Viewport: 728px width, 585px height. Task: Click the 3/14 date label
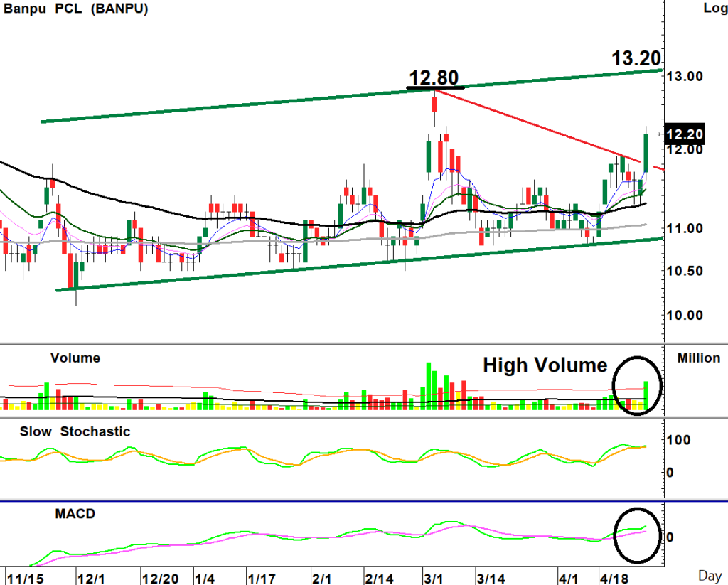pyautogui.click(x=491, y=579)
